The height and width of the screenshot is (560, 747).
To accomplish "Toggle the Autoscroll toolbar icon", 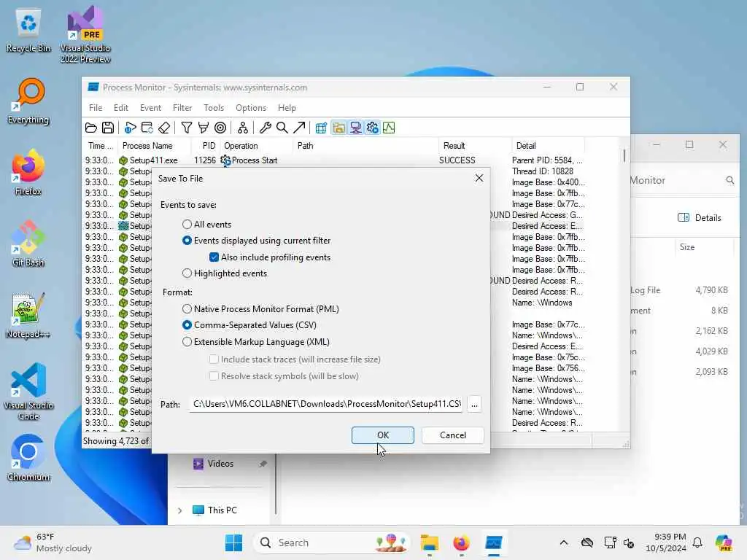I will tap(147, 128).
